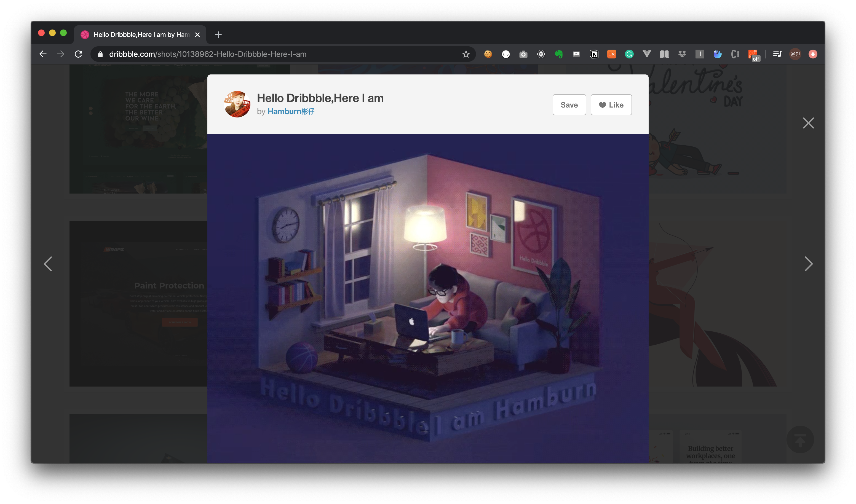Click the Evernote Web Clipper extension icon

(x=558, y=54)
